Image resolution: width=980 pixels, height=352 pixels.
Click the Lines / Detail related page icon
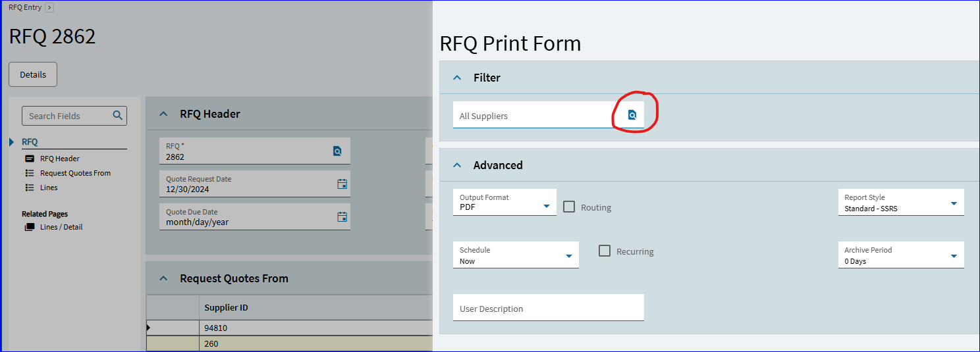[x=30, y=227]
